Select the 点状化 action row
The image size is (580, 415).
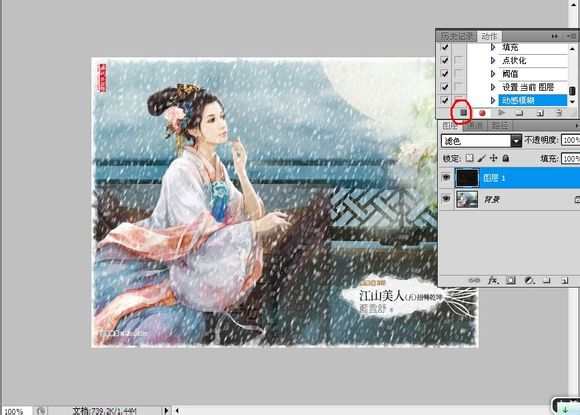[532, 60]
